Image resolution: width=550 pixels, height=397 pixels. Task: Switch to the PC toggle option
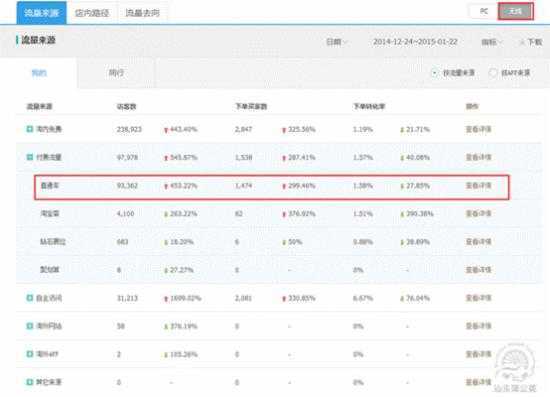[x=484, y=12]
